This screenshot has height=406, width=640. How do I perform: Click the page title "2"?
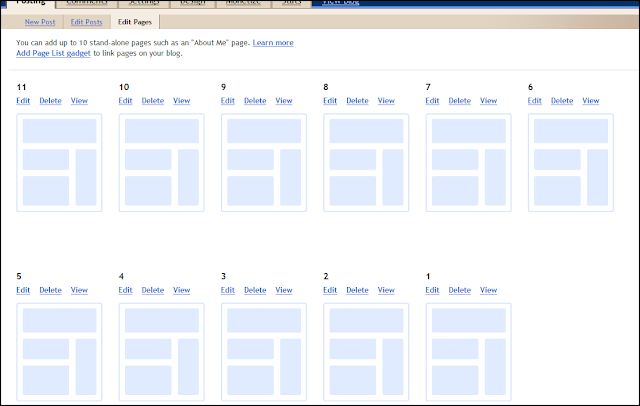(x=326, y=276)
